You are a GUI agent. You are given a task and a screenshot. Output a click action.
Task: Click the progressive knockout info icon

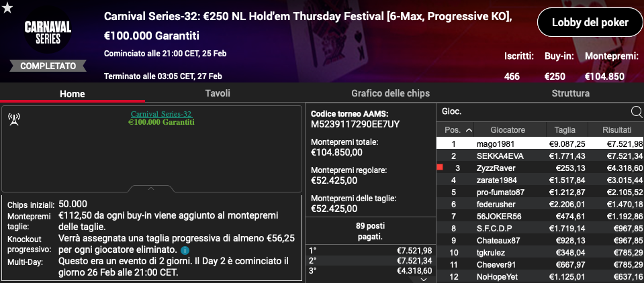pos(185,249)
